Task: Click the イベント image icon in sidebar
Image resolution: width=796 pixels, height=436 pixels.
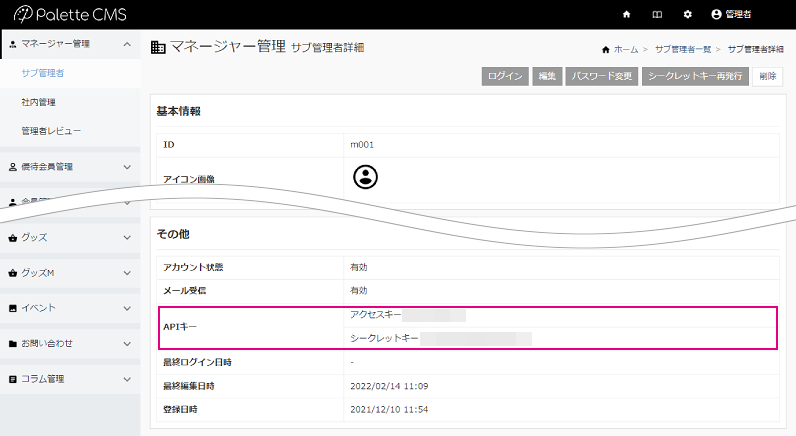Action: click(x=13, y=308)
